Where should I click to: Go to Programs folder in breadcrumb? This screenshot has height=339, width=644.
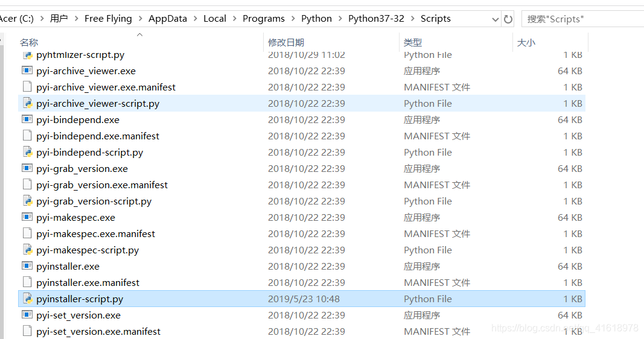click(264, 19)
